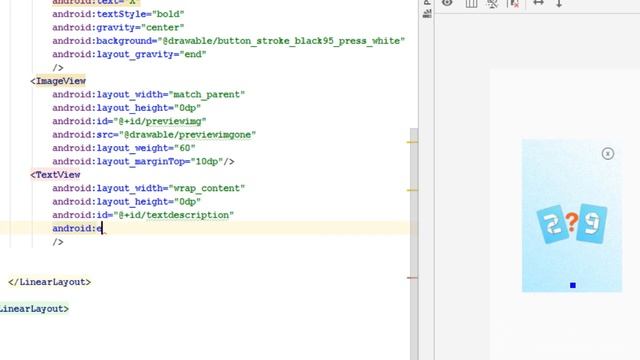640x360 pixels.
Task: Click the horizontal double-arrow expand icon
Action: point(538,3)
